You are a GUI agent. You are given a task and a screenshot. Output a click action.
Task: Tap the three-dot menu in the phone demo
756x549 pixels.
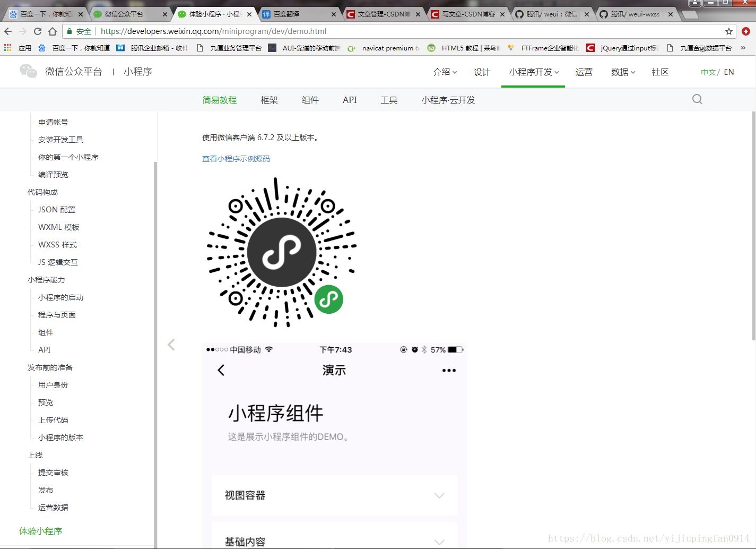pos(449,371)
